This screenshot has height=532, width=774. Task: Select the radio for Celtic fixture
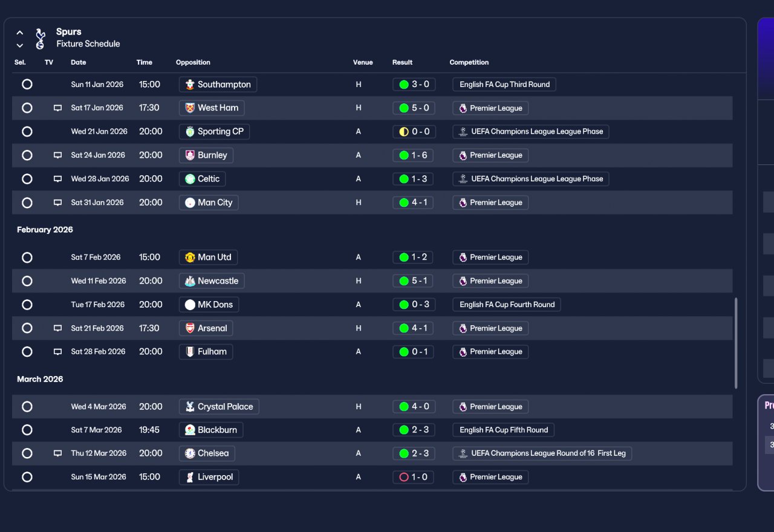[x=27, y=179]
